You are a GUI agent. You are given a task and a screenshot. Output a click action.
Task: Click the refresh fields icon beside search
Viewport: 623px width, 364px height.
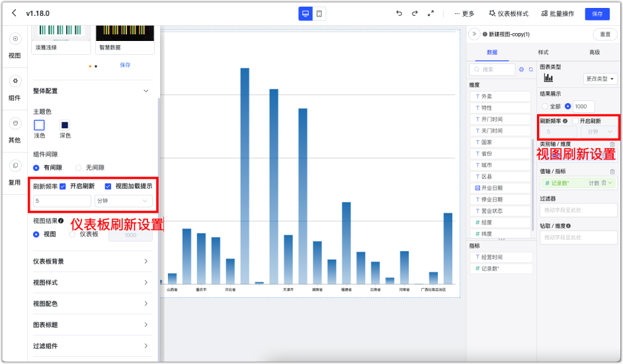(531, 69)
